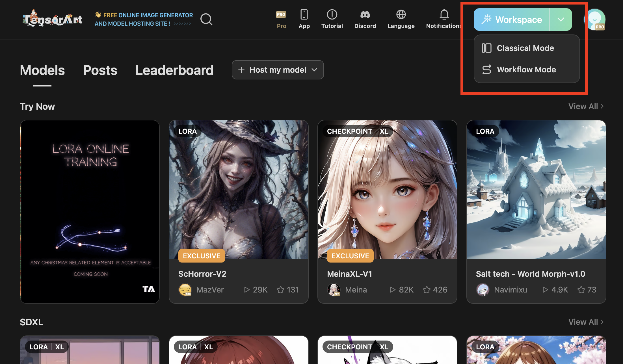Click the ScHorror-V2 title

click(202, 274)
